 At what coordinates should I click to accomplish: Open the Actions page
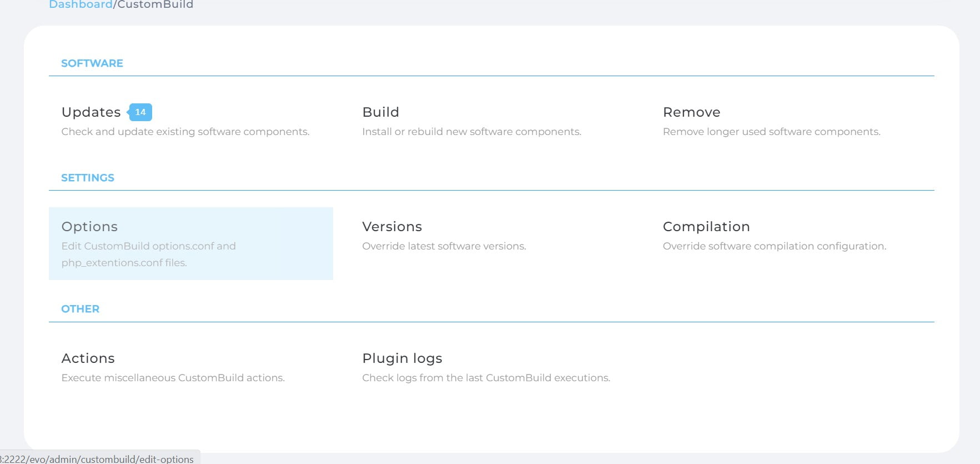tap(88, 358)
